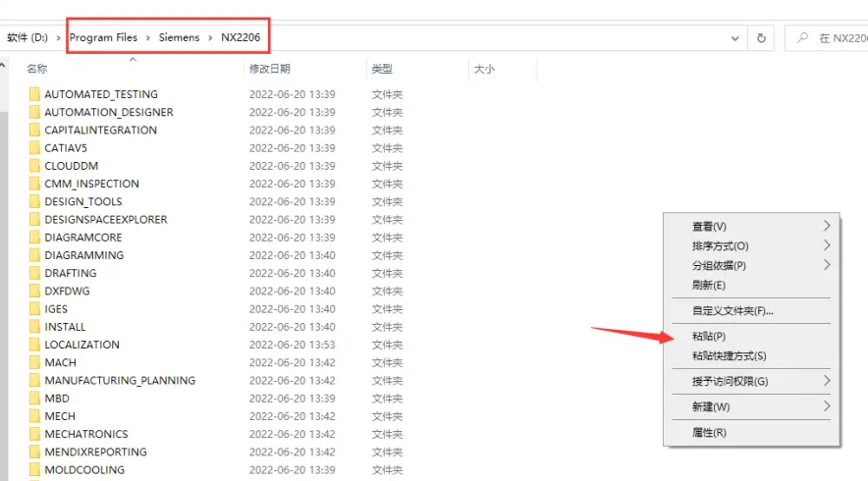Select the CMM_INSPECTION folder icon
Viewport: 868px width, 481px height.
point(34,184)
